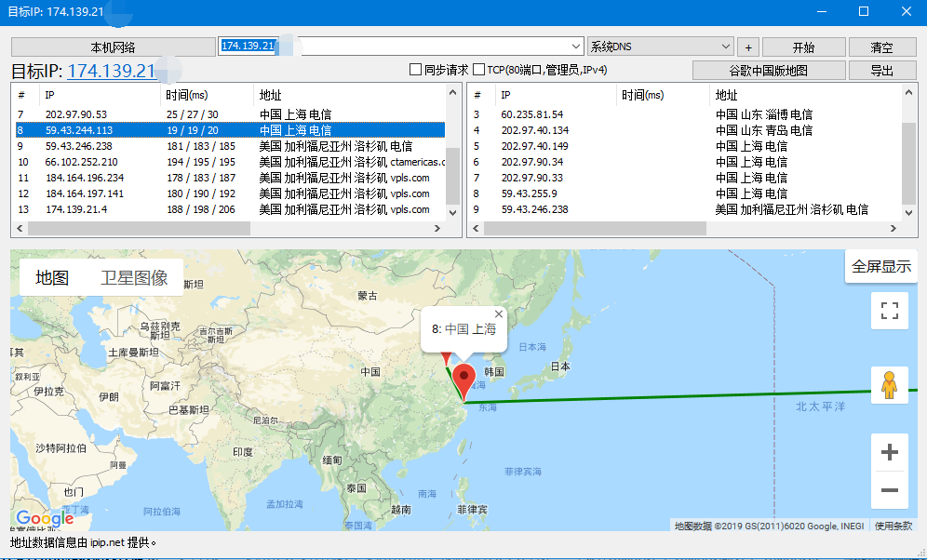
Task: Click the Google logo on the map
Action: coord(45,519)
